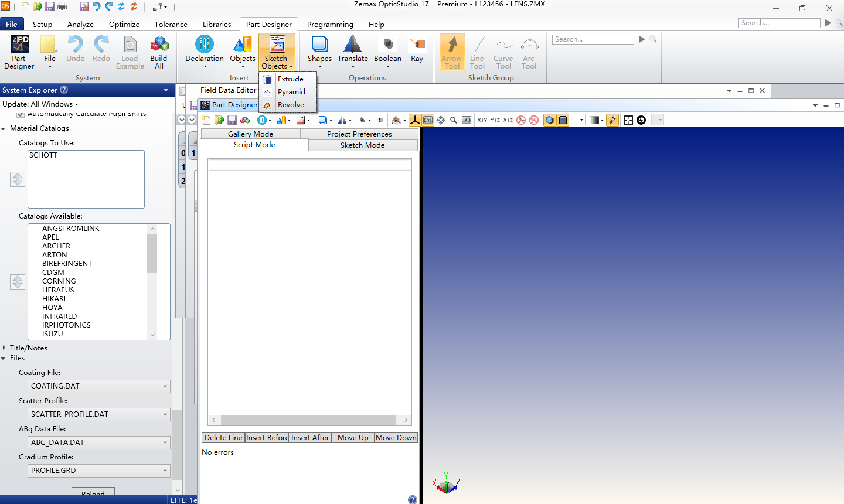Open Update: All Windows dropdown

(x=40, y=104)
